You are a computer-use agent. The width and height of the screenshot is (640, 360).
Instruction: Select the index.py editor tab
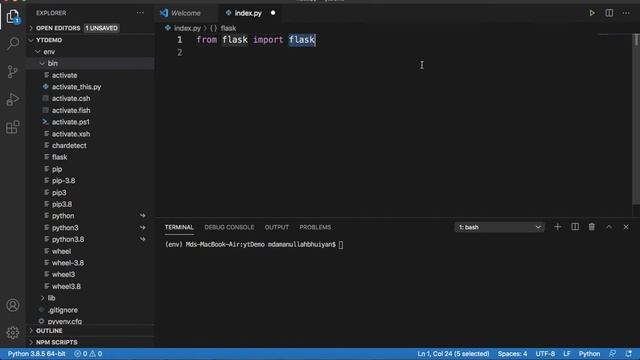[248, 13]
